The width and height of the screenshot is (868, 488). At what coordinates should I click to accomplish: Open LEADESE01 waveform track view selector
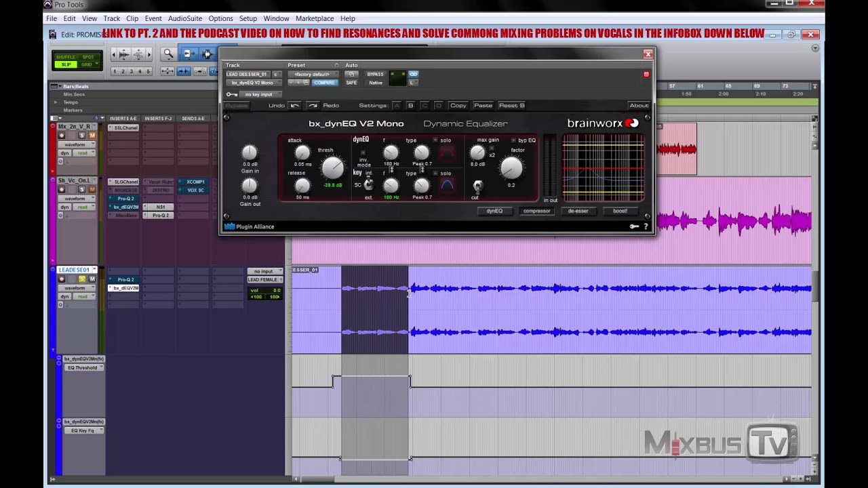pyautogui.click(x=77, y=288)
